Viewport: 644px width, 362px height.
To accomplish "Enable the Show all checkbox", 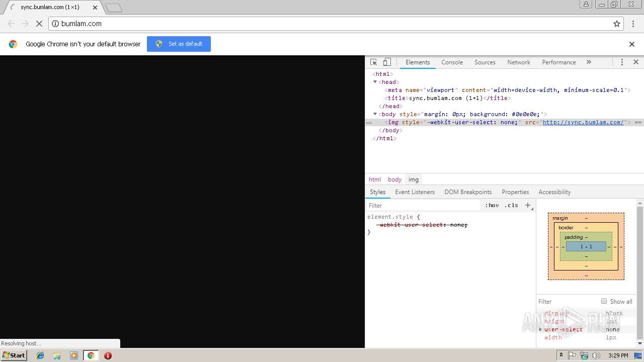I will (604, 301).
